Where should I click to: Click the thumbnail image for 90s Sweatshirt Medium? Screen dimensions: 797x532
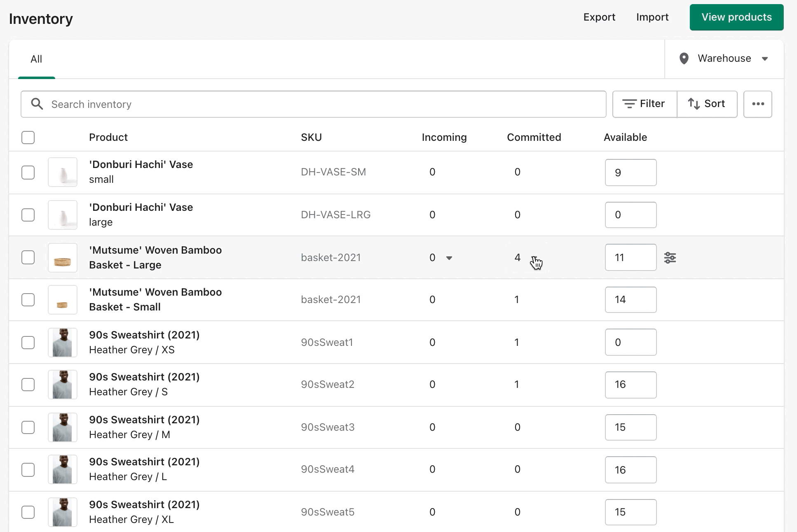pyautogui.click(x=63, y=427)
